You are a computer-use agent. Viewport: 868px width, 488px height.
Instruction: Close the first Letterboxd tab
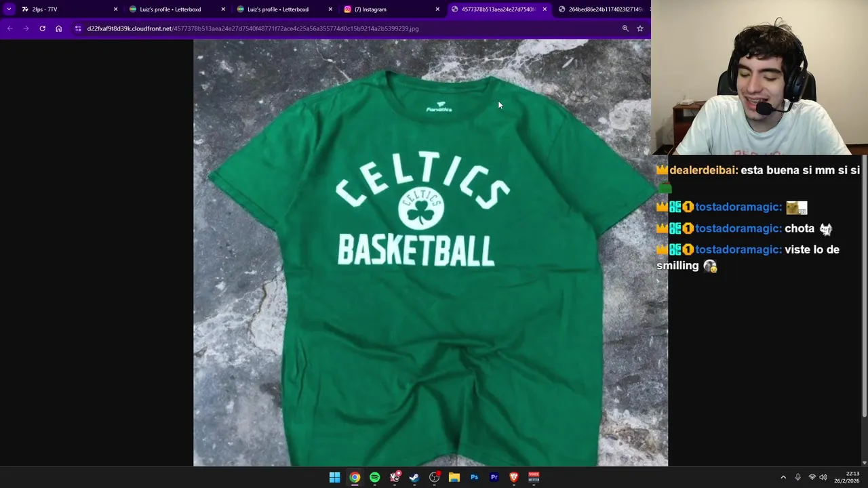point(223,9)
